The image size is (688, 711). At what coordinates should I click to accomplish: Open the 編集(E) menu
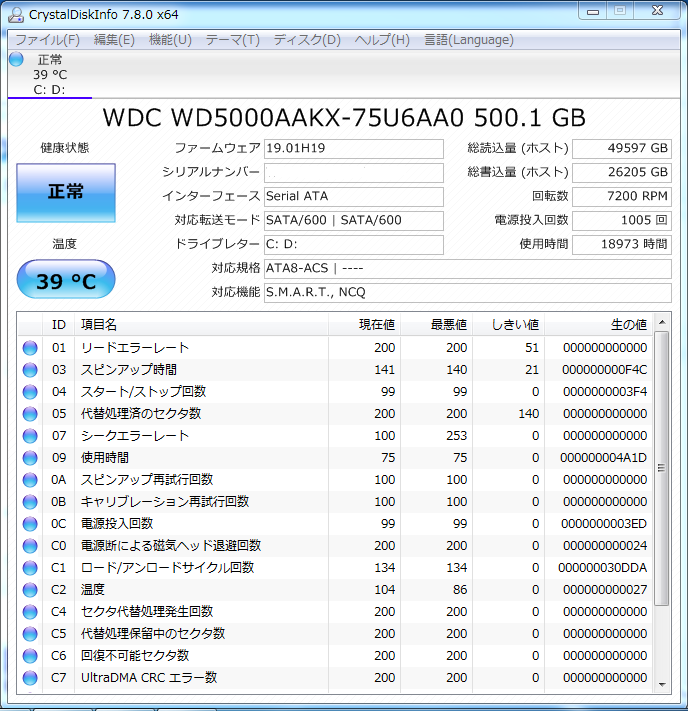pos(114,40)
